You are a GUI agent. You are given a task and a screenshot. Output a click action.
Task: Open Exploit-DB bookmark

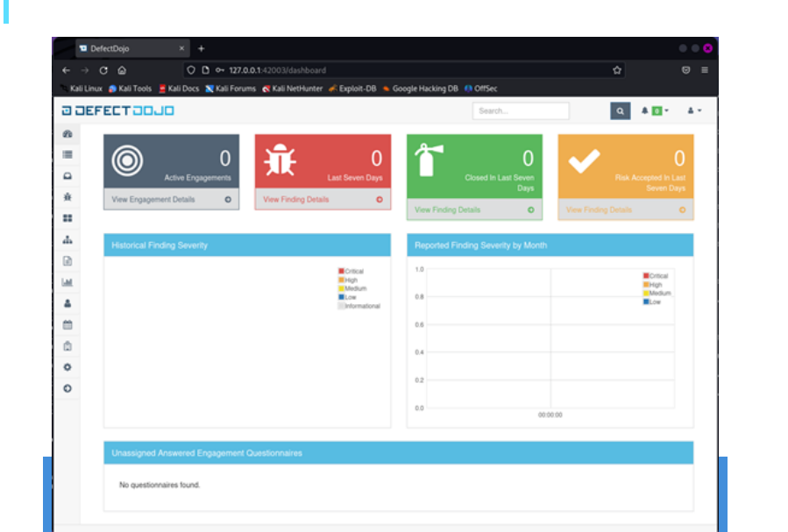coord(352,89)
